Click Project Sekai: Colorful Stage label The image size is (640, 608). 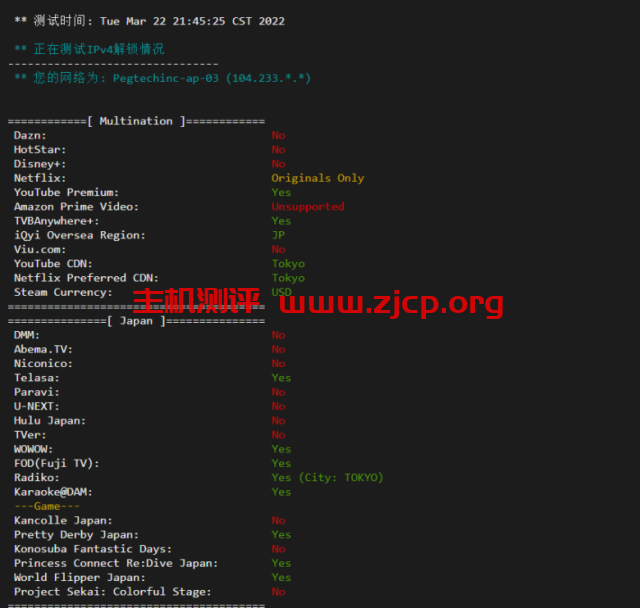pos(113,592)
